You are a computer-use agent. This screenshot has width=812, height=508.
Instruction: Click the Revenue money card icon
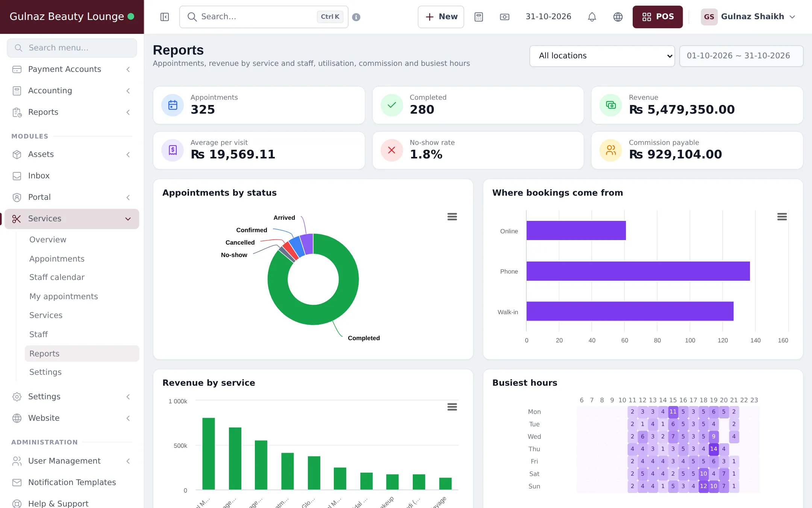[x=611, y=105]
